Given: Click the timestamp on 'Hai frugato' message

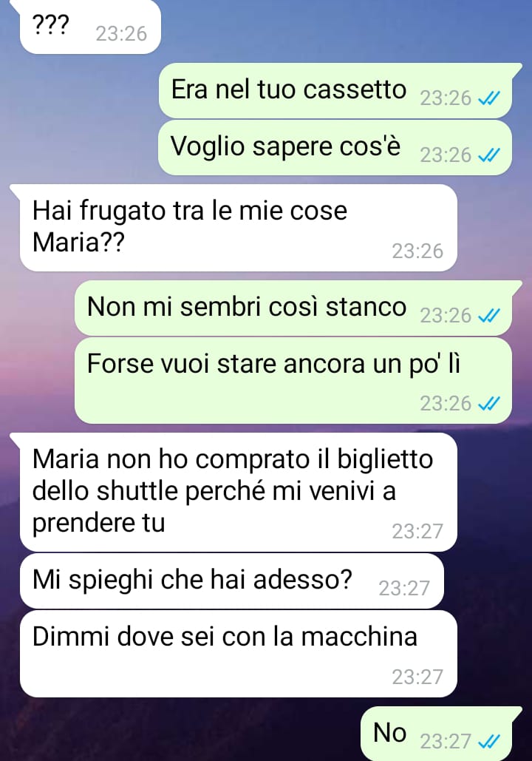Looking at the screenshot, I should click(417, 251).
